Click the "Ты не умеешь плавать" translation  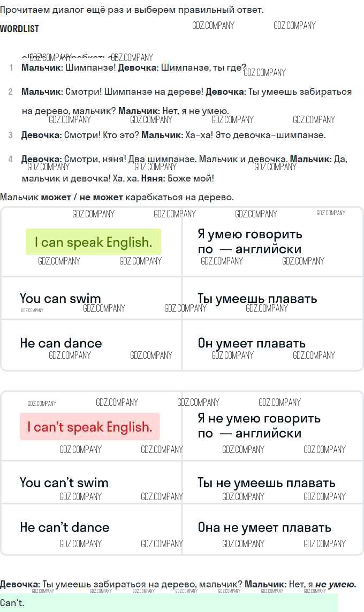tap(266, 482)
